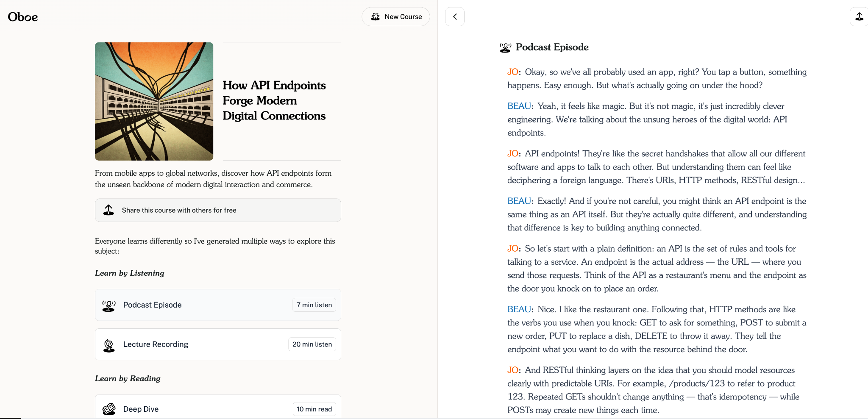
Task: Click the upload icon in the share bar
Action: coord(109,210)
